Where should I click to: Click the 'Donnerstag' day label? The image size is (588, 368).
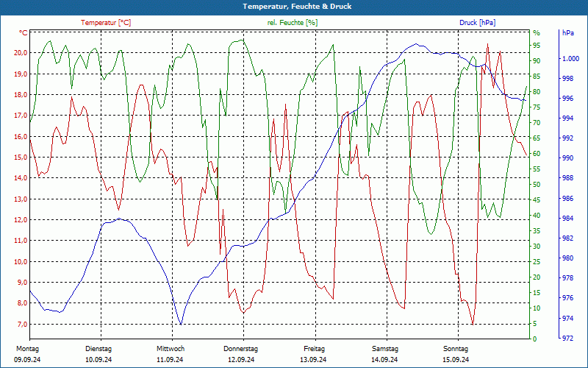pos(241,349)
